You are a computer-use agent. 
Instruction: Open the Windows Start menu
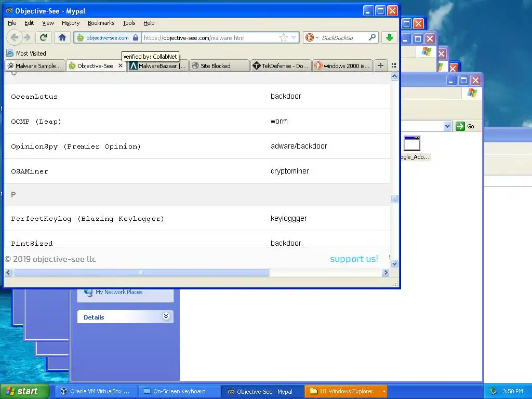coord(24,391)
